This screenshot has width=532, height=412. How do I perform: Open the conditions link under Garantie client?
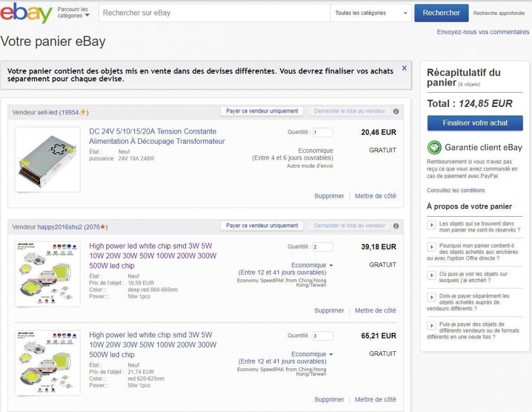[472, 191]
